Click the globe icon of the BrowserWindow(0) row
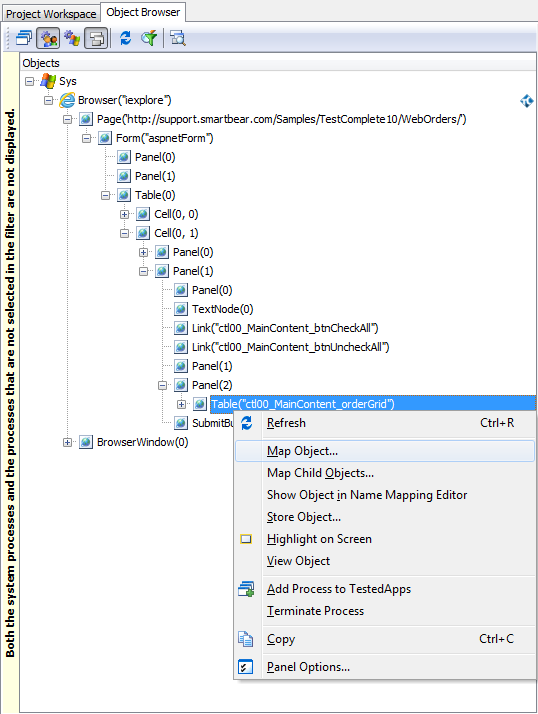 [x=86, y=442]
